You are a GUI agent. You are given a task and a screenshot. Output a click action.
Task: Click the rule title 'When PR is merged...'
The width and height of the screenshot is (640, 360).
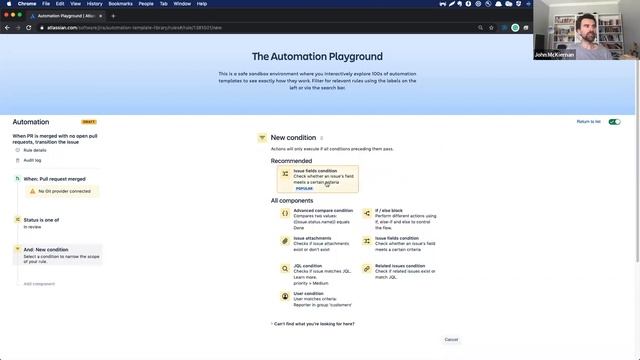pyautogui.click(x=55, y=139)
